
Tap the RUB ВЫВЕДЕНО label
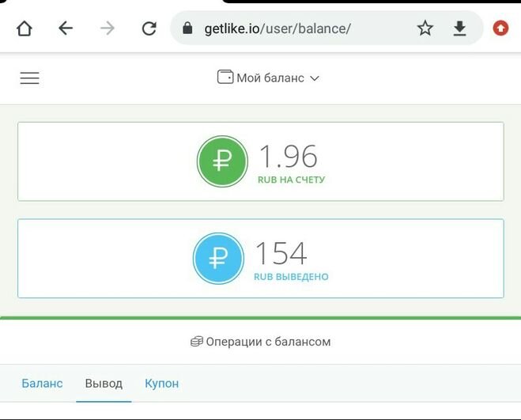pyautogui.click(x=291, y=277)
